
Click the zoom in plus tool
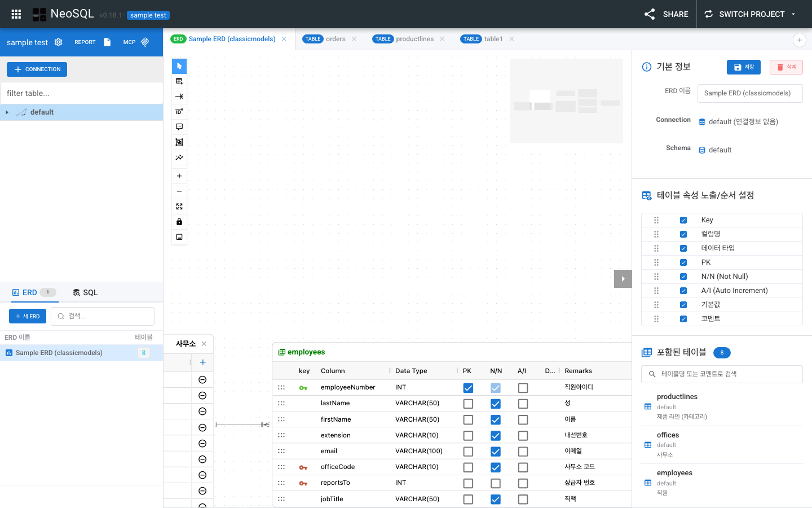tap(179, 176)
